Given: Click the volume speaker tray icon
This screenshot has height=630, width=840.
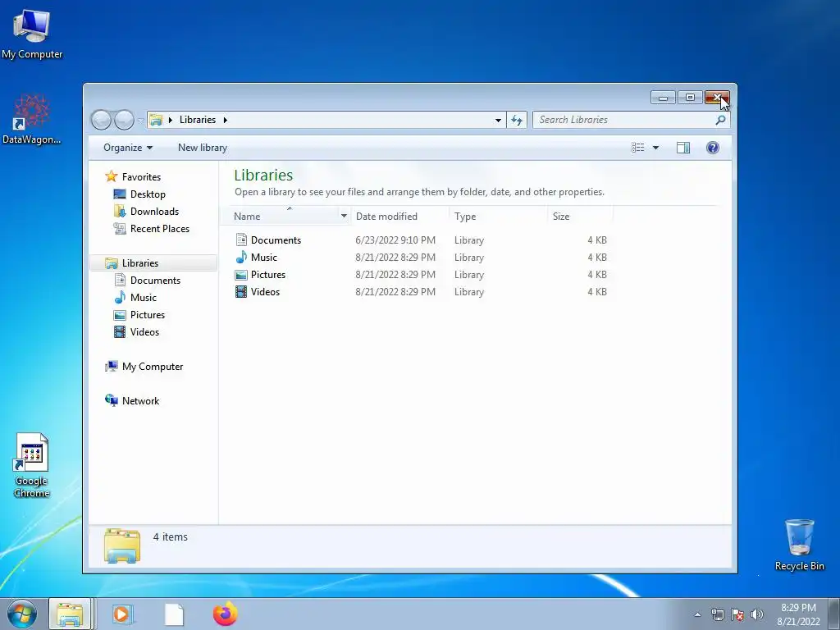Looking at the screenshot, I should click(x=757, y=614).
